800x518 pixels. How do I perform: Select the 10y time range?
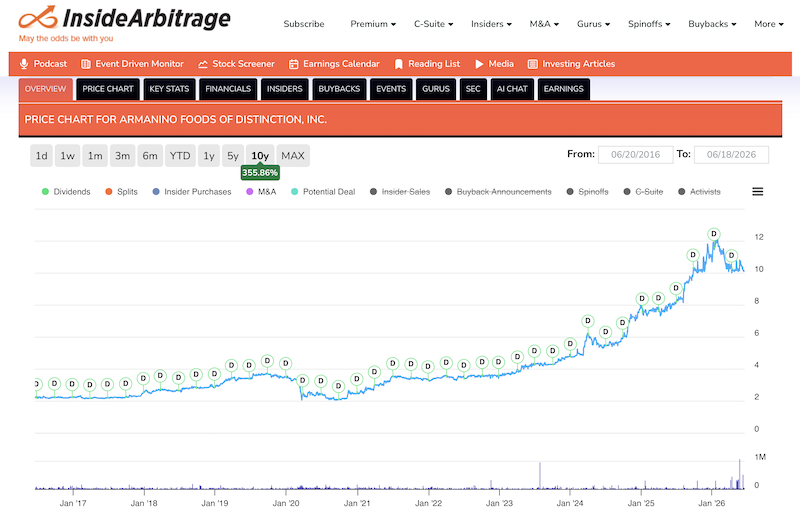coord(260,156)
